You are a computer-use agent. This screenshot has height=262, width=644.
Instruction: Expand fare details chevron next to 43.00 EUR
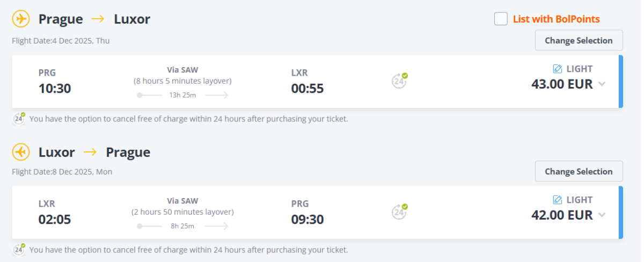click(602, 84)
